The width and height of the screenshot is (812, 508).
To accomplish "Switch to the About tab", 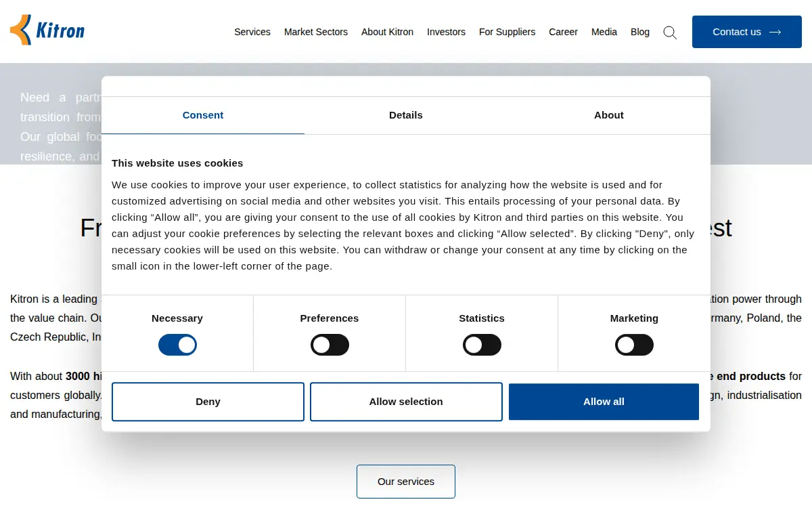I will click(x=609, y=115).
